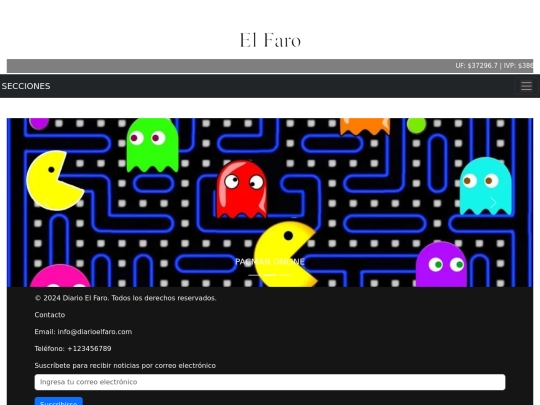Focus the email subscription input field

click(270, 382)
